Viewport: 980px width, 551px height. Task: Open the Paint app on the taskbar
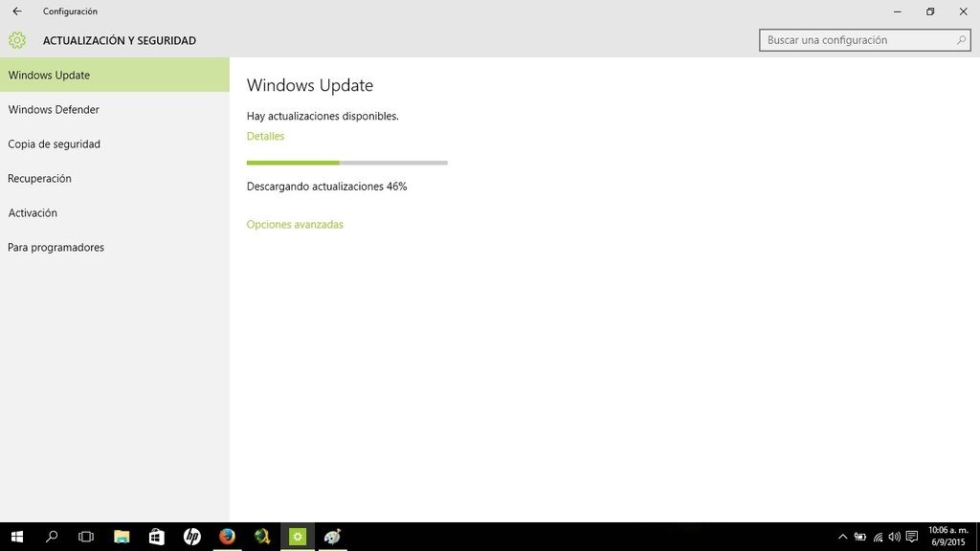tap(332, 537)
